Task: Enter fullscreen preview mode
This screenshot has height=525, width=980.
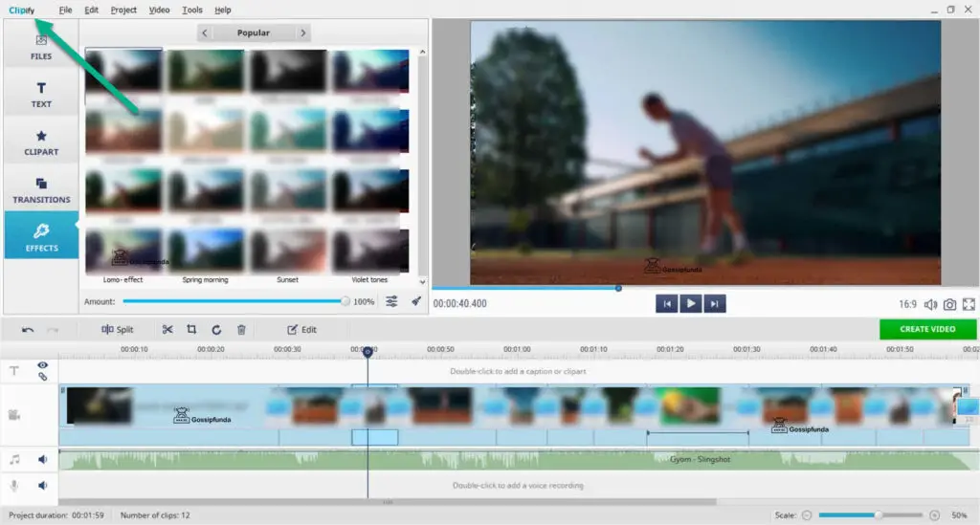Action: pos(969,305)
